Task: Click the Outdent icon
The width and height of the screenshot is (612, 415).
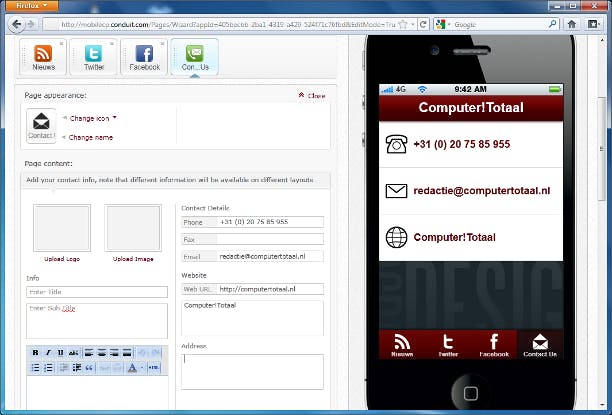Action: pyautogui.click(x=64, y=368)
